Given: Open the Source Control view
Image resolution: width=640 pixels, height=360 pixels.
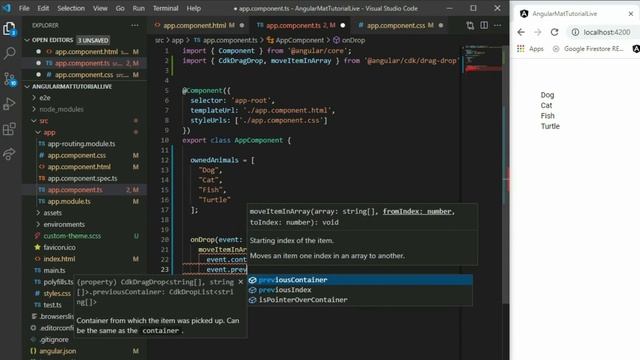Looking at the screenshot, I should coord(9,79).
